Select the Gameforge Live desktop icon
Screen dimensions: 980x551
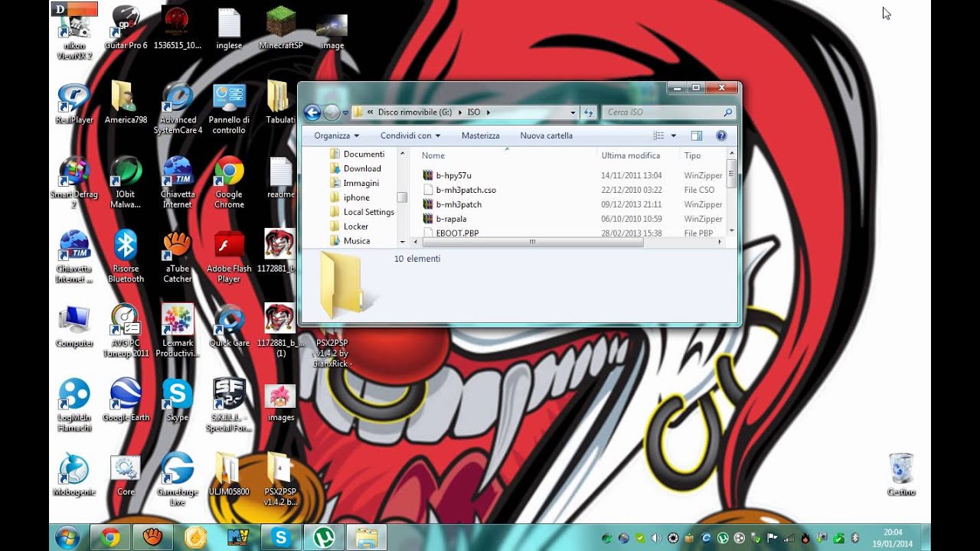point(178,479)
